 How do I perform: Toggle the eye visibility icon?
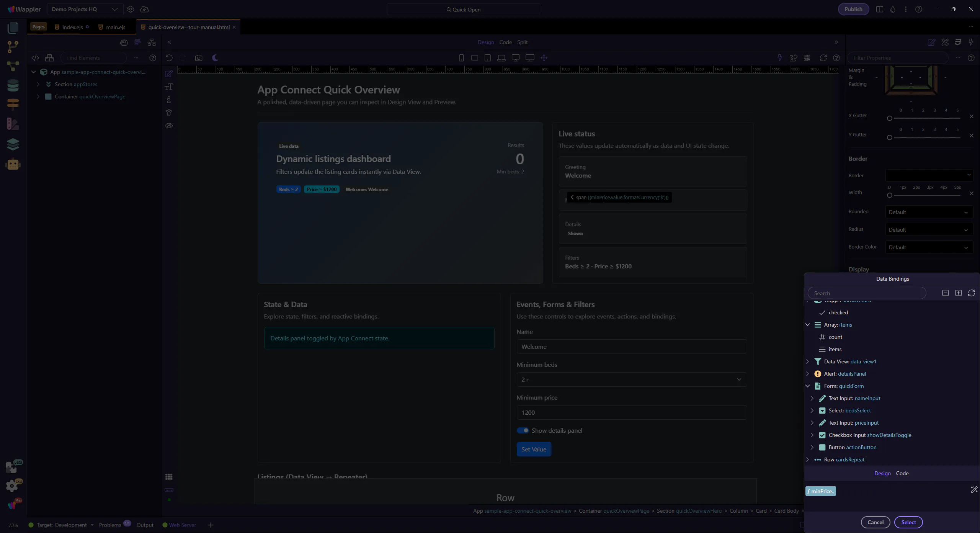click(169, 126)
